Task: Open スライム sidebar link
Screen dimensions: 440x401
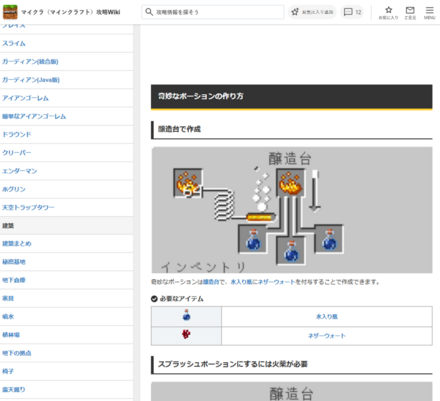Action: click(14, 43)
